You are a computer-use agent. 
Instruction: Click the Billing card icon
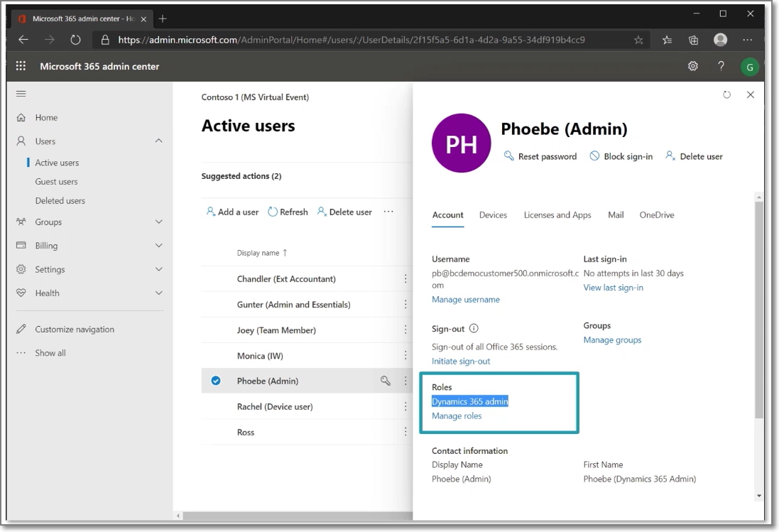point(21,245)
